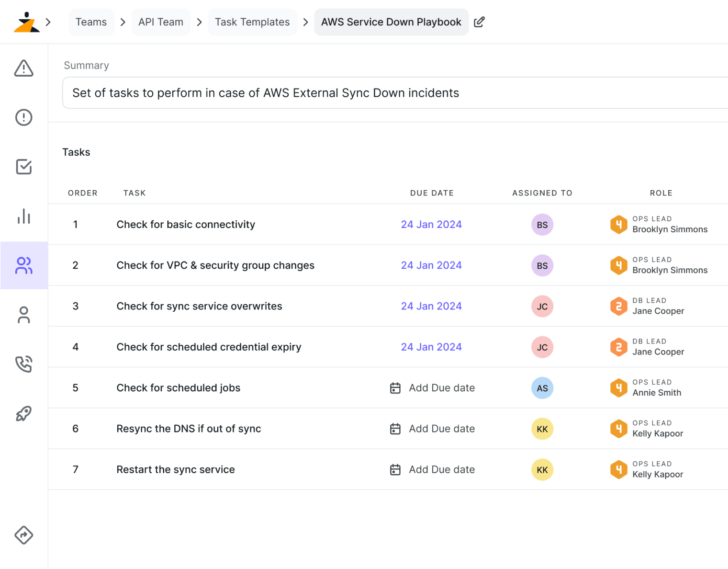Open on-call settings via phone icon
Screen dimensions: 728x569
tap(23, 364)
